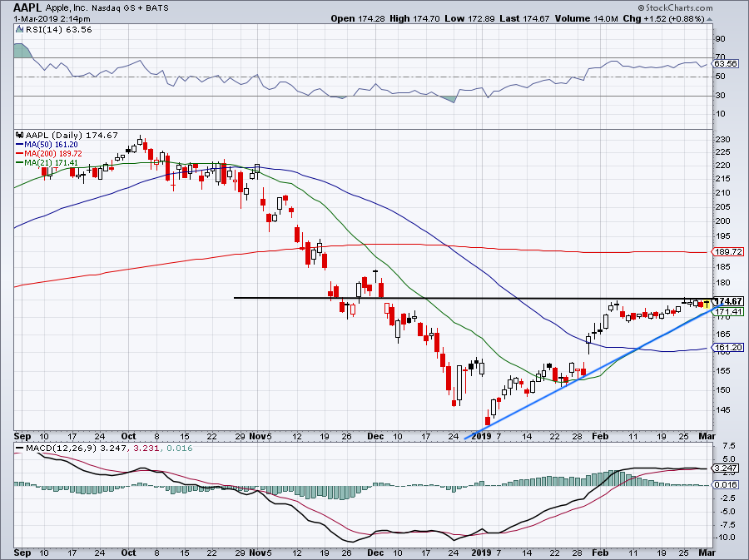Click the AAPL ticker symbol title
The image size is (749, 560).
tap(28, 7)
